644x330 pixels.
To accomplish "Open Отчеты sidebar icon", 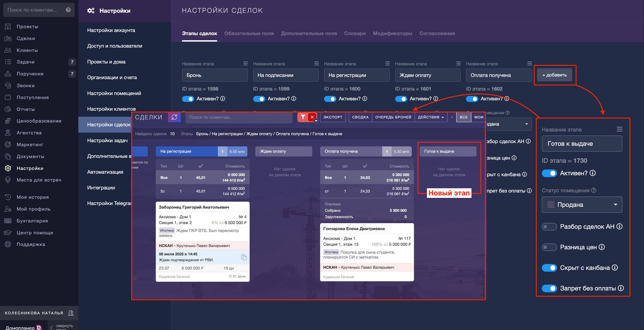I will tap(8, 109).
